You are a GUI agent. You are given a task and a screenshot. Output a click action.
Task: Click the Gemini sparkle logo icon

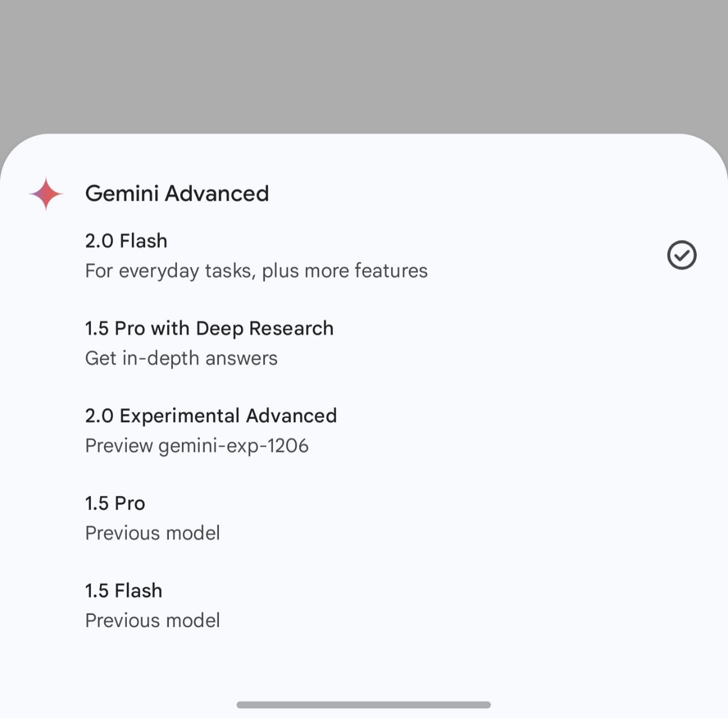(x=46, y=194)
